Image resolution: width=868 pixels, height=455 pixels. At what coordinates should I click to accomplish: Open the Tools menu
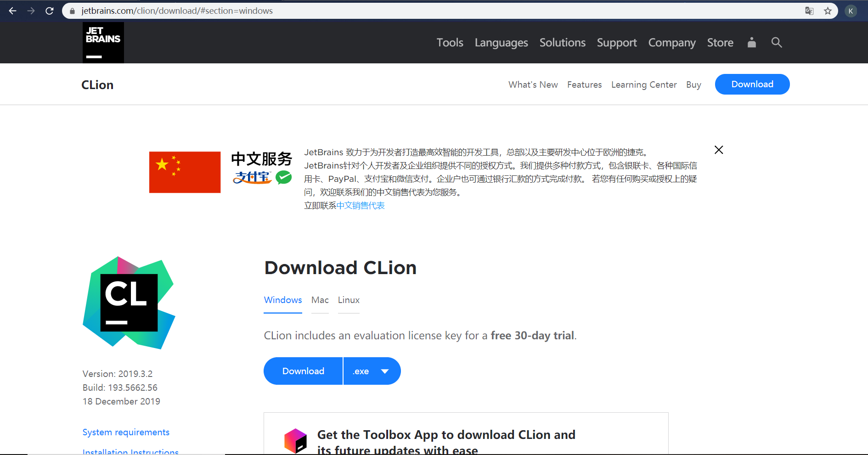(x=450, y=42)
